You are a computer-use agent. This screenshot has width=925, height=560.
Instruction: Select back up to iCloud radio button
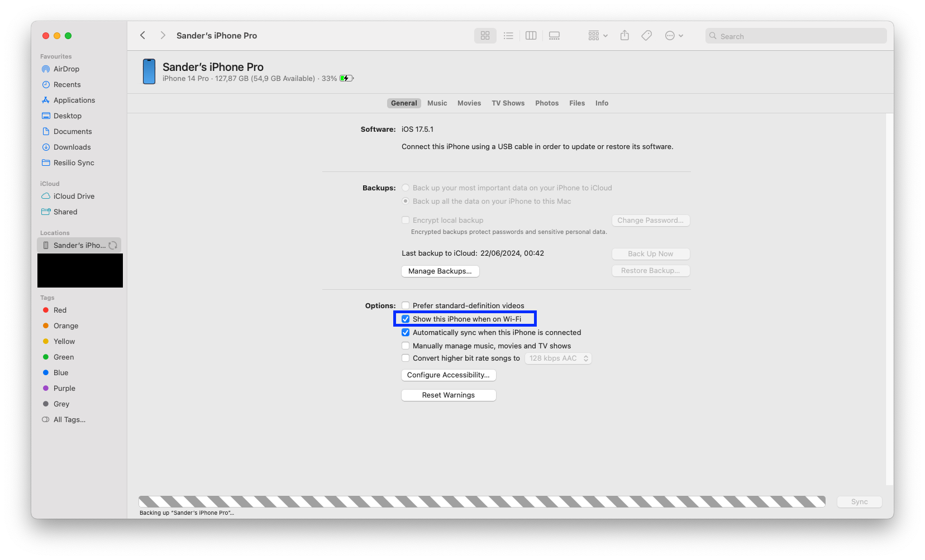pyautogui.click(x=406, y=188)
